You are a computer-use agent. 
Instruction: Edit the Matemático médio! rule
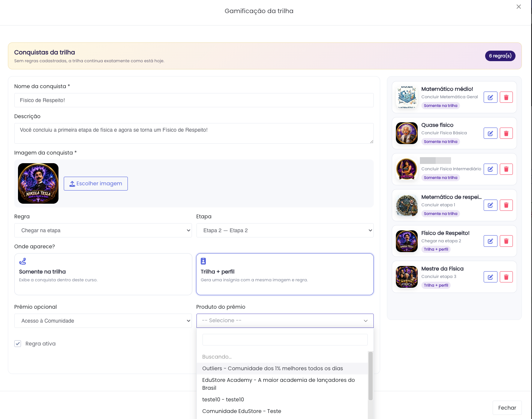tap(490, 97)
